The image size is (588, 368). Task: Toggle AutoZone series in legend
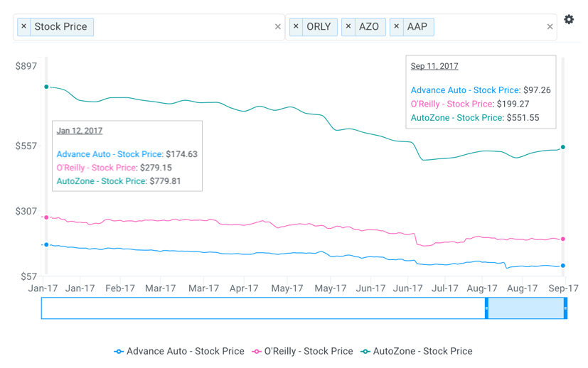(416, 351)
